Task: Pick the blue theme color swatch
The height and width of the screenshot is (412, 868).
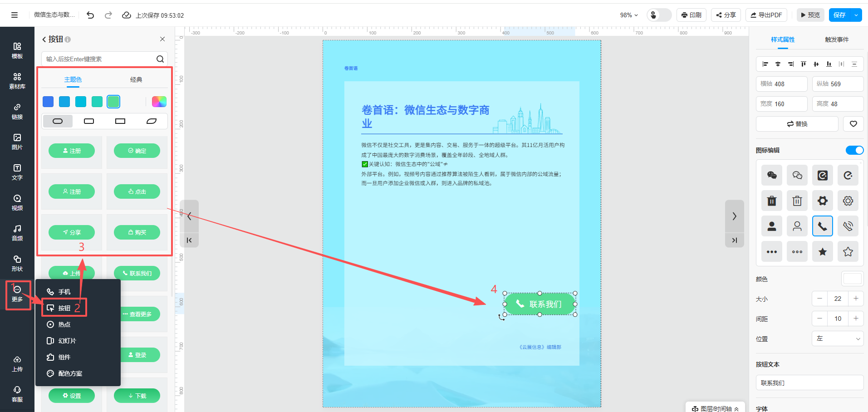Action: click(x=48, y=102)
